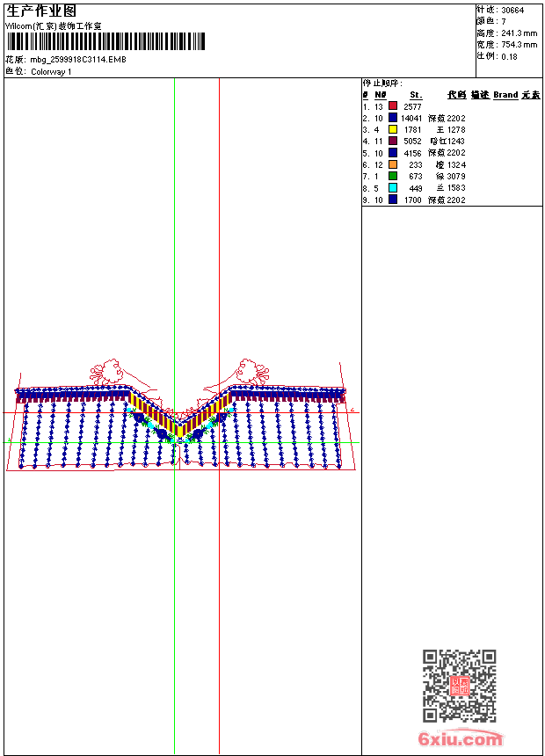Select the maroon swatch beside 5052 stitches
Image resolution: width=545 pixels, height=756 pixels.
(x=393, y=141)
